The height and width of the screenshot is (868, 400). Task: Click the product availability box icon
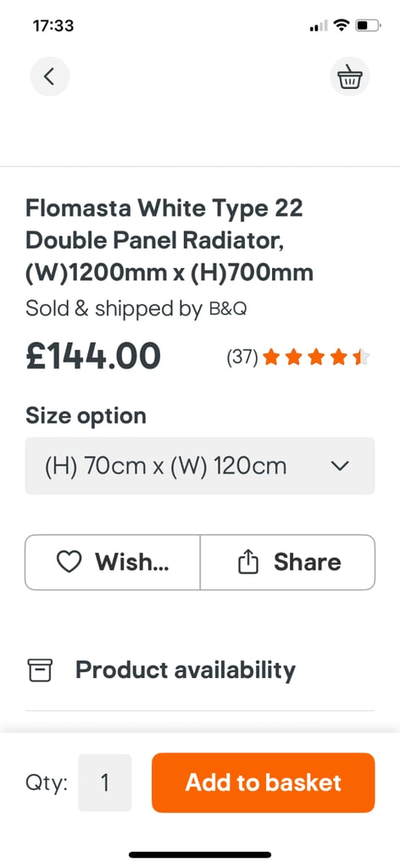point(40,670)
